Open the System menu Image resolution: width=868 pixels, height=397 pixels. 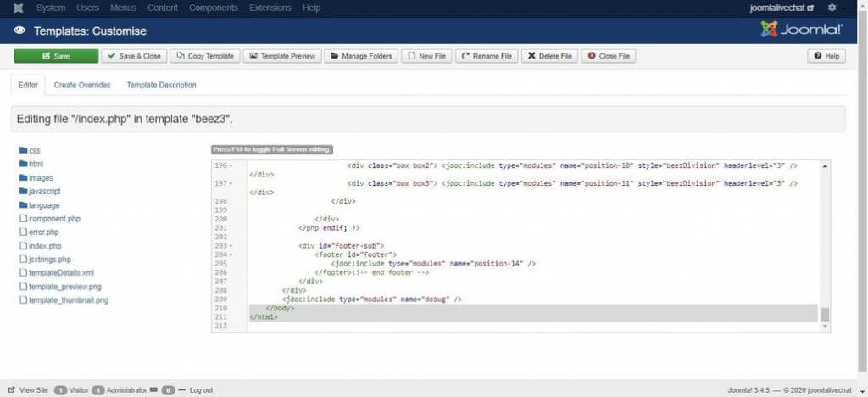tap(50, 8)
